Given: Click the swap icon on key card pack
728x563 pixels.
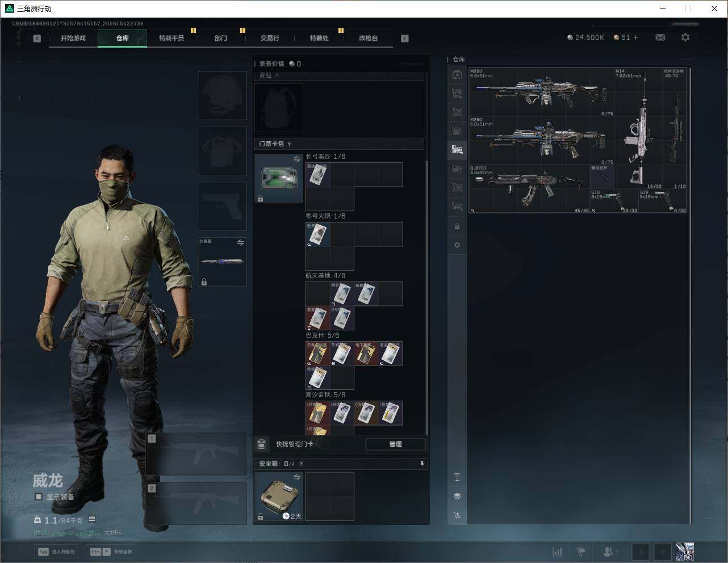Looking at the screenshot, I should 297,159.
